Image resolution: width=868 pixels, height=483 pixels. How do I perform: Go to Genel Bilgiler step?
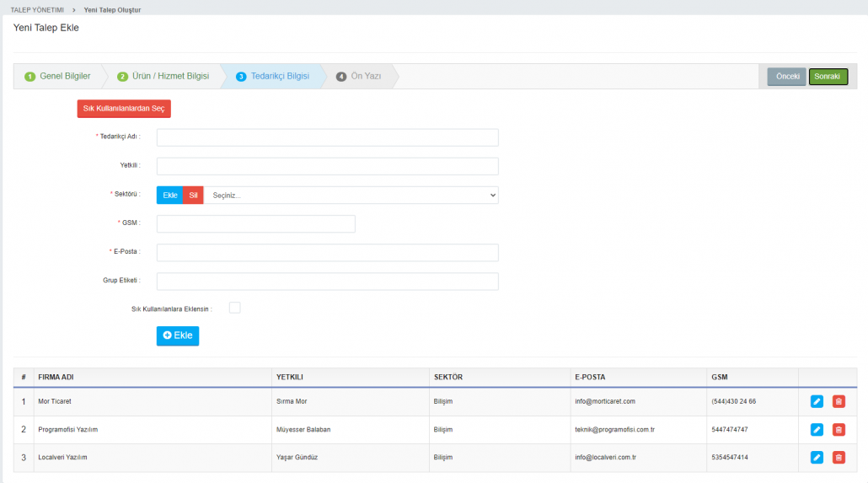(57, 77)
